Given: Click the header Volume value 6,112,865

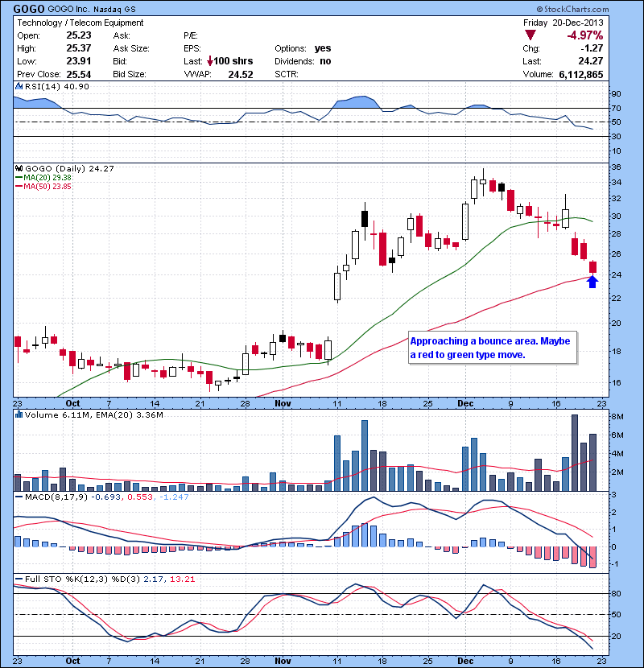Looking at the screenshot, I should tap(581, 75).
